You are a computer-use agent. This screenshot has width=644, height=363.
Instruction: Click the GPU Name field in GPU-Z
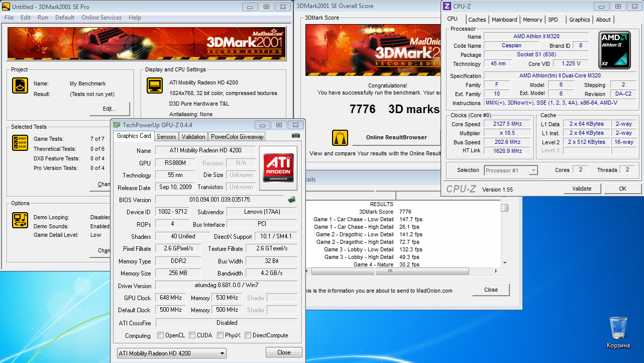(206, 150)
